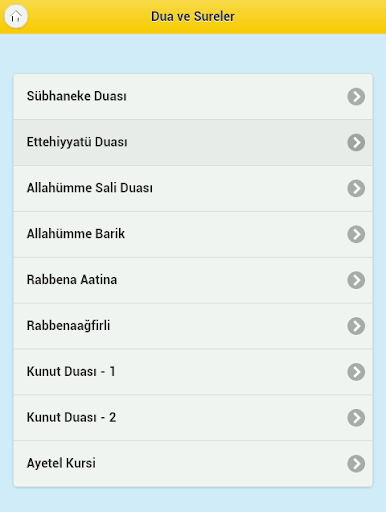This screenshot has height=512, width=386.
Task: Click arrow icon beside Rabbena Aatina
Action: (x=356, y=280)
